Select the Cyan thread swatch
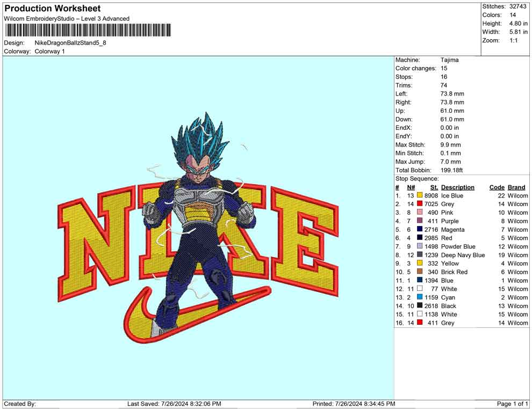 click(420, 297)
